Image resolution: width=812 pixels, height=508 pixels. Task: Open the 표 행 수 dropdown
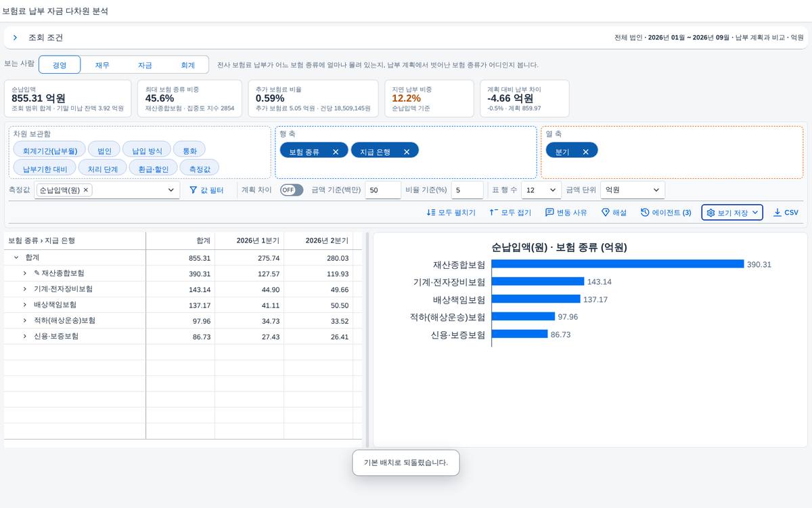click(x=541, y=190)
